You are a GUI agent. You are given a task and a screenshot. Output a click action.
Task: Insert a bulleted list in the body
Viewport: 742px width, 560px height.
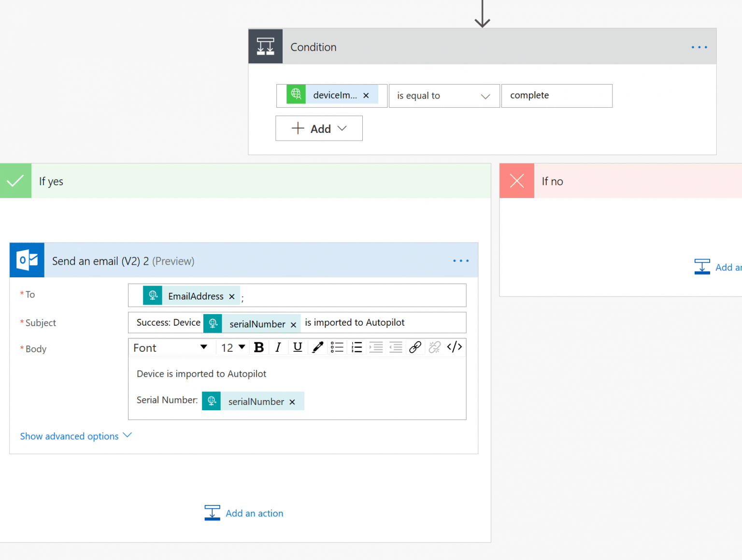point(337,347)
